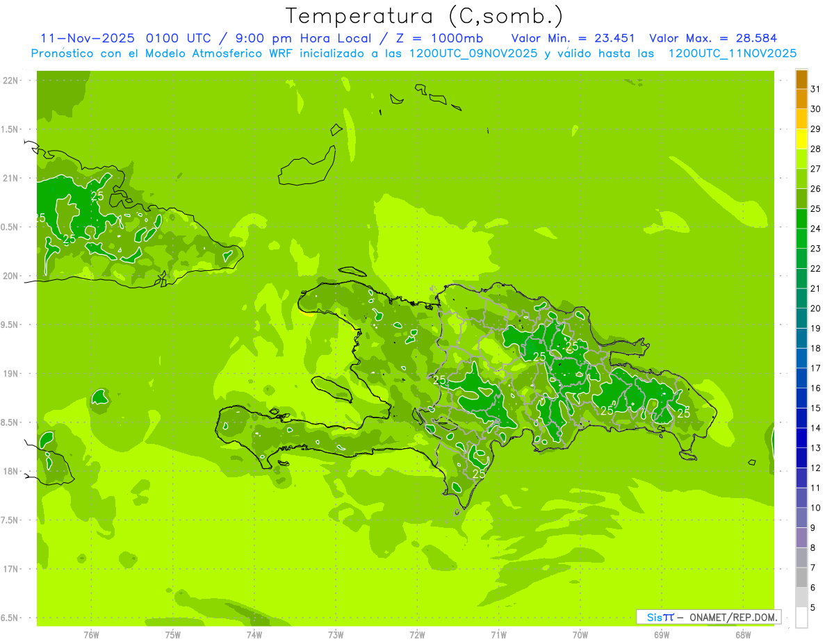
Task: Click the light green swatch between 26 and 27
Action: point(801,179)
